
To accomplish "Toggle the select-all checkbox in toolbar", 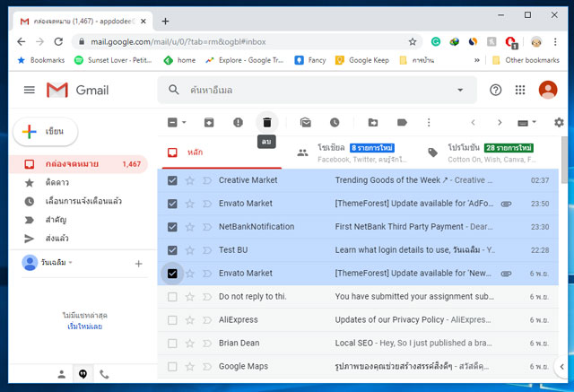I will pyautogui.click(x=172, y=122).
